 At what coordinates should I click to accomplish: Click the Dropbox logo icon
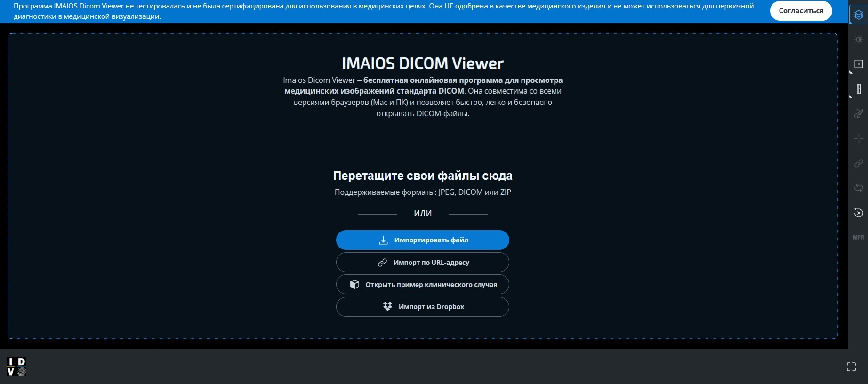click(387, 306)
